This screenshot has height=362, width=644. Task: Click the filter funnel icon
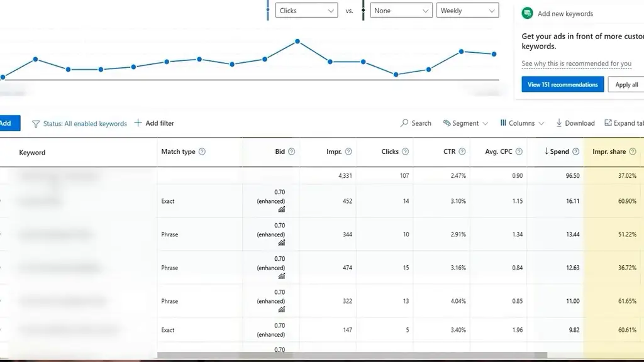pyautogui.click(x=36, y=124)
